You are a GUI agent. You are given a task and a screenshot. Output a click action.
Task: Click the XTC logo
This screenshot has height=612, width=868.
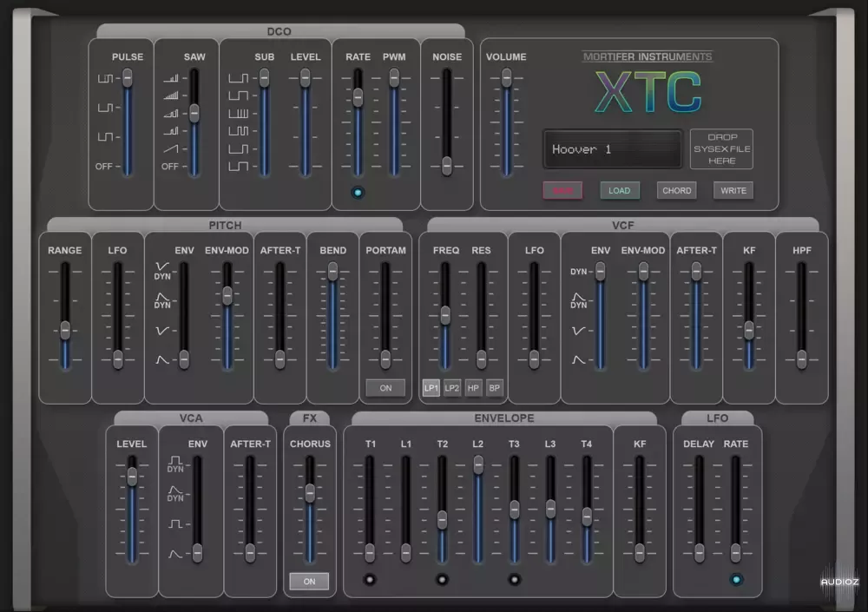(x=648, y=93)
